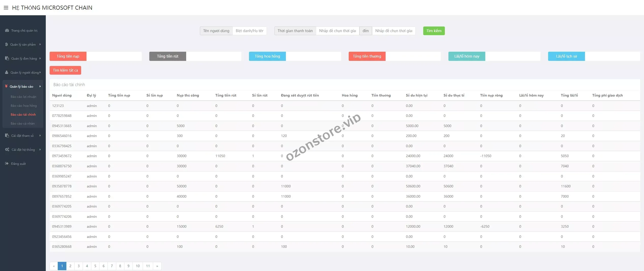Click the Trang chủ quản trị dashboard icon
This screenshot has width=644, height=271.
click(7, 31)
